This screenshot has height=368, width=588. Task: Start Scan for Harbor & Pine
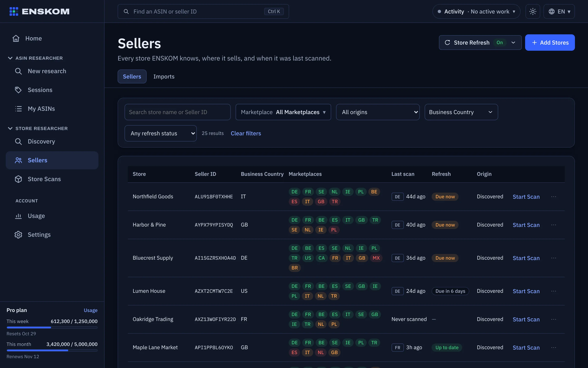[526, 225]
